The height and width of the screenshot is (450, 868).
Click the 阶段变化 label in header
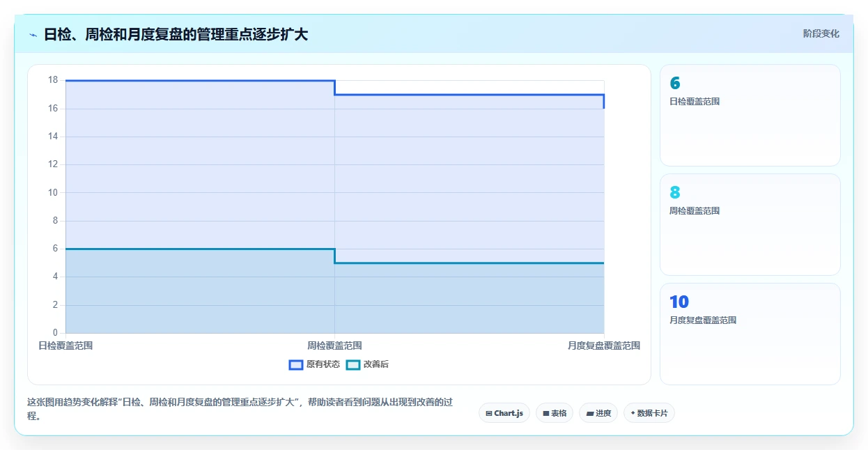(821, 33)
